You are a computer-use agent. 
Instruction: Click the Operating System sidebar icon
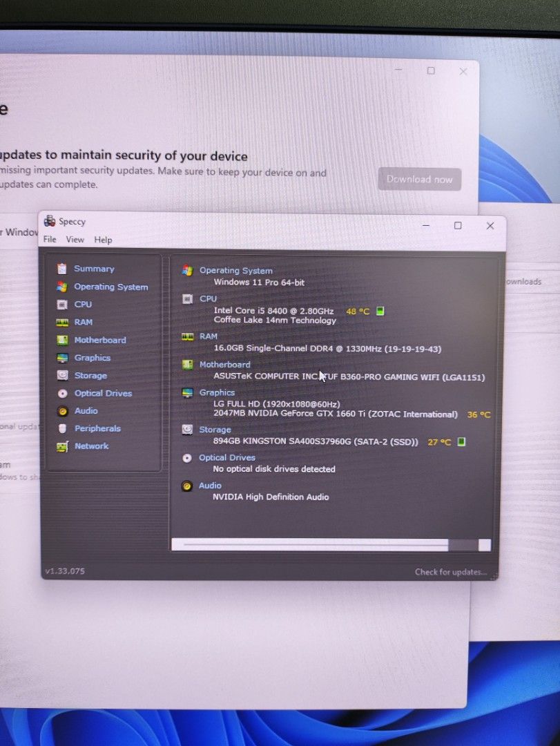[62, 287]
